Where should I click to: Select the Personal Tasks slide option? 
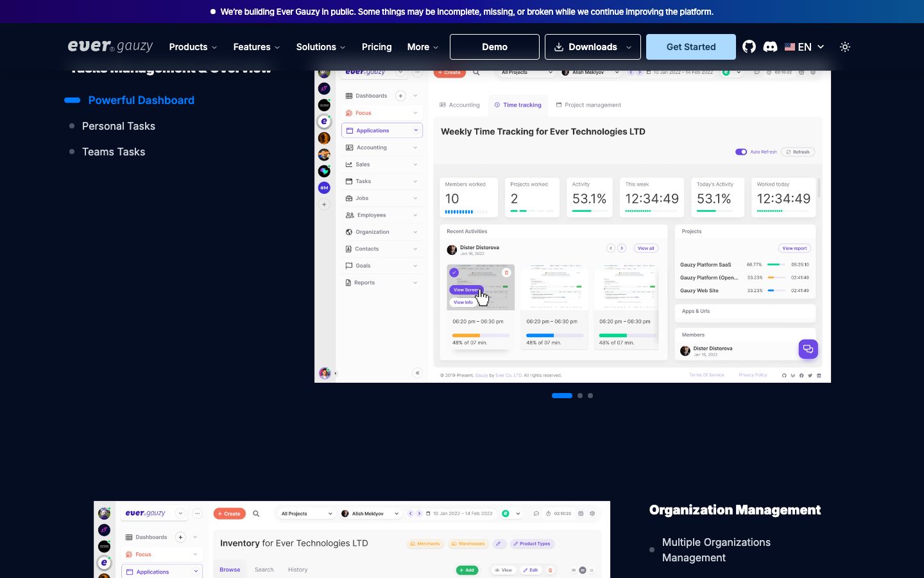(119, 126)
